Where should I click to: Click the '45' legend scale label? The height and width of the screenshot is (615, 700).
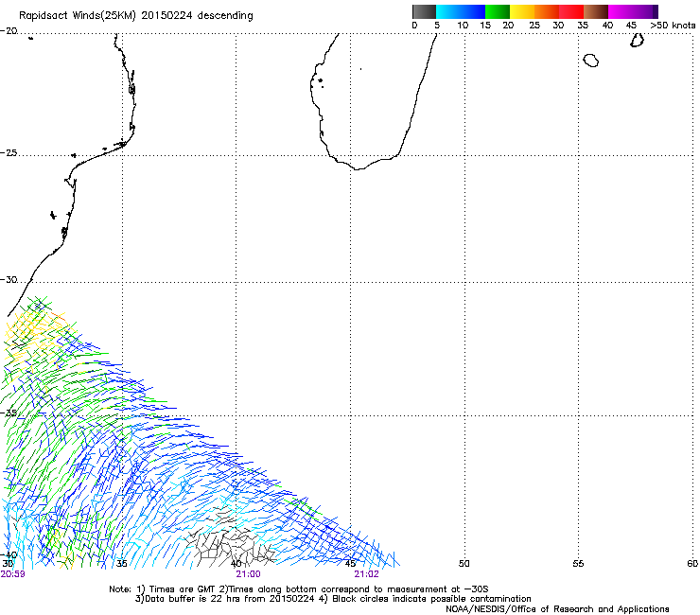631,26
